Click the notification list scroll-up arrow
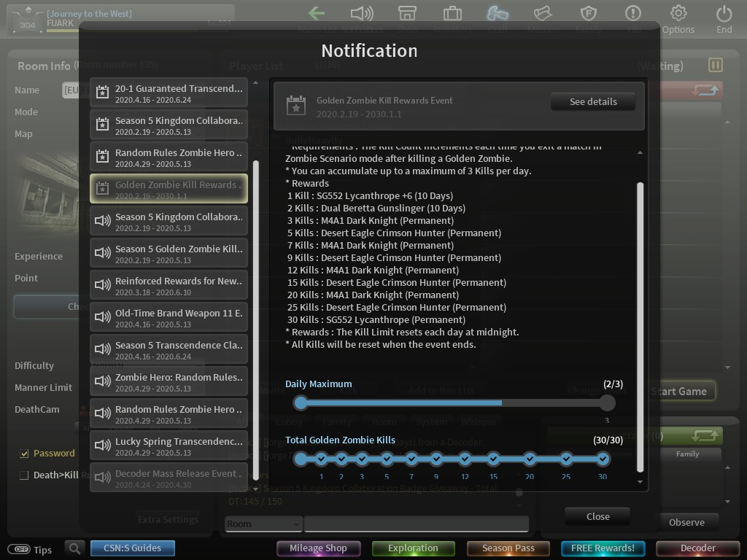This screenshot has height=560, width=747. point(256,83)
